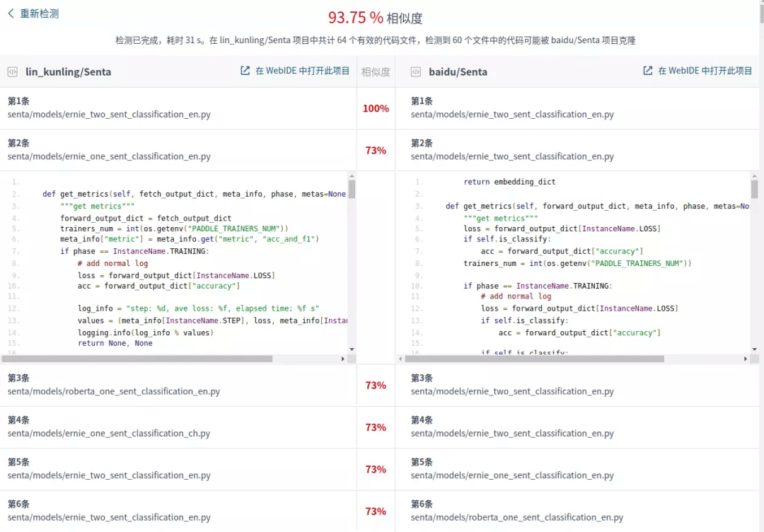The height and width of the screenshot is (532, 764).
Task: Click the 100% similarity value
Action: 376,109
